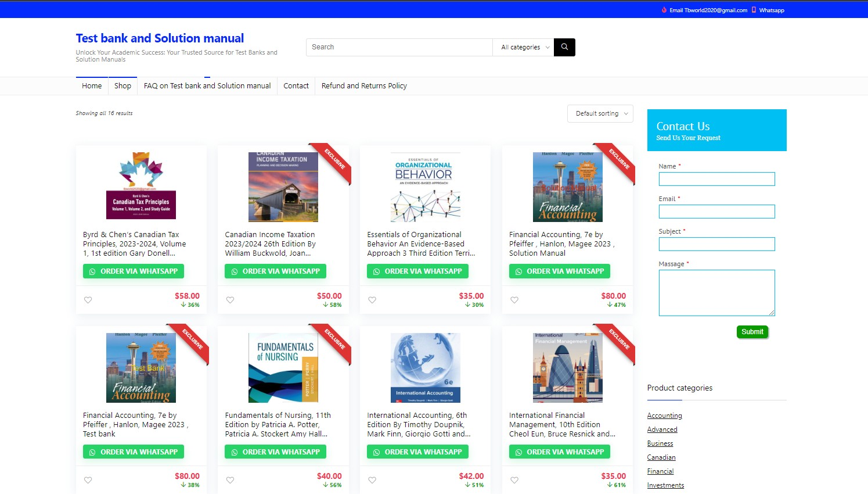Open the International Accounting 6e cover image

tap(426, 368)
